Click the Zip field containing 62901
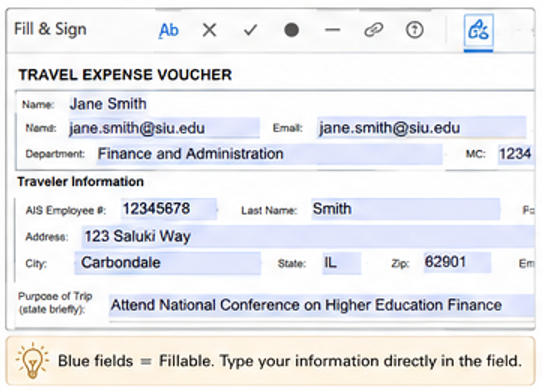The height and width of the screenshot is (391, 542). (x=457, y=262)
